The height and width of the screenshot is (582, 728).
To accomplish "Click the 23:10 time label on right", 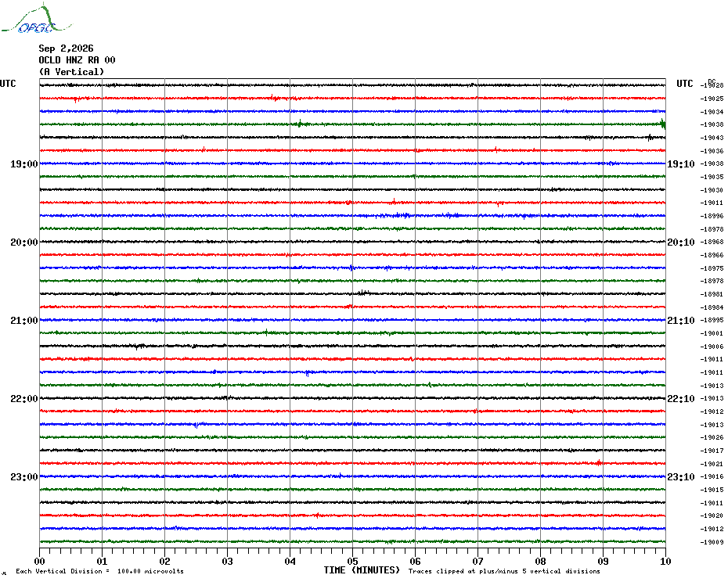I will (681, 477).
